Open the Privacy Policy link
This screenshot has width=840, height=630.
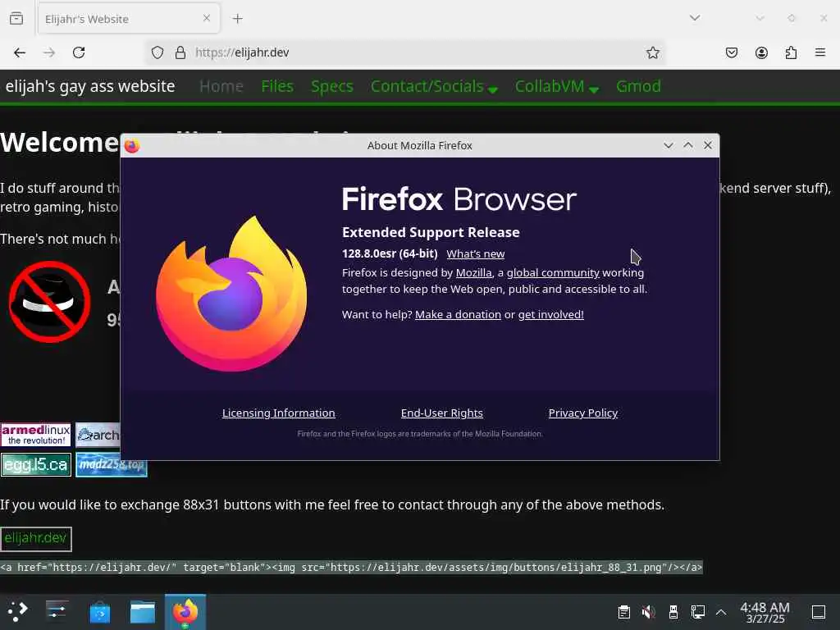click(583, 413)
